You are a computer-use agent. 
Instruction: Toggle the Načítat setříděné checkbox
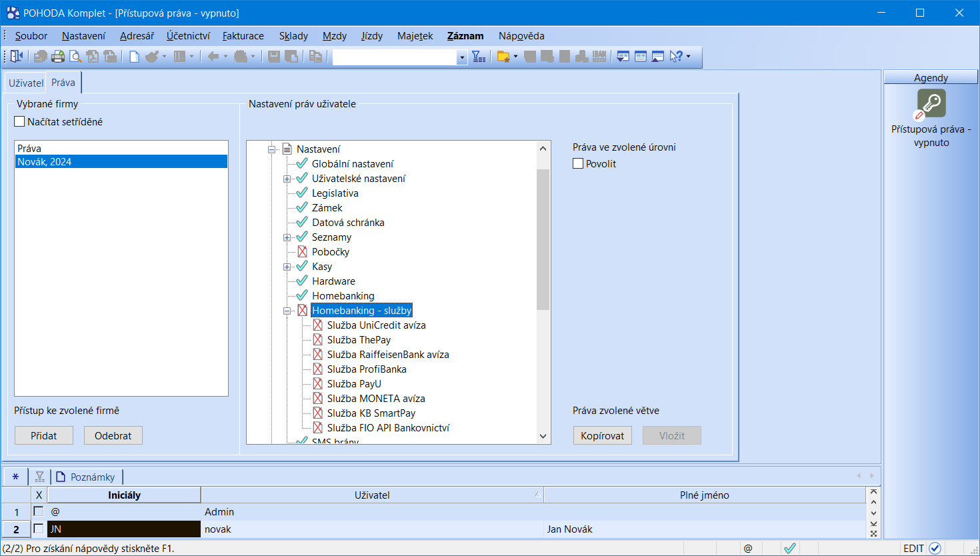20,121
